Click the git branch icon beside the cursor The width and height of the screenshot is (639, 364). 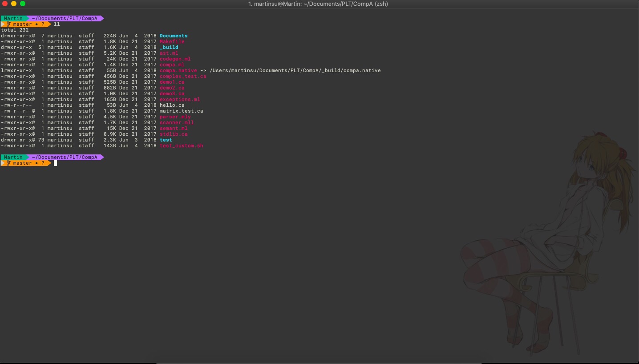pyautogui.click(x=9, y=163)
